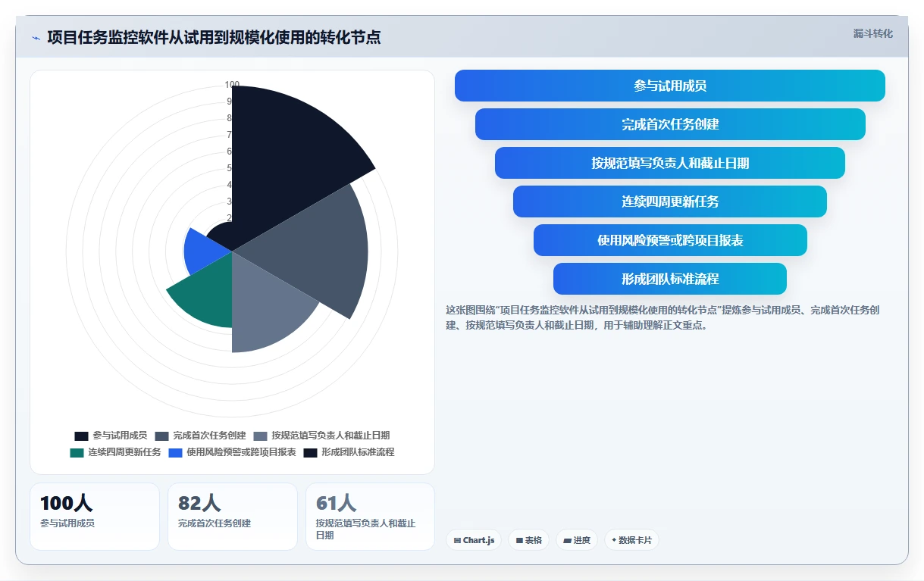Click the blue lightning icon beside the title
Image resolution: width=924 pixels, height=581 pixels.
(x=36, y=37)
